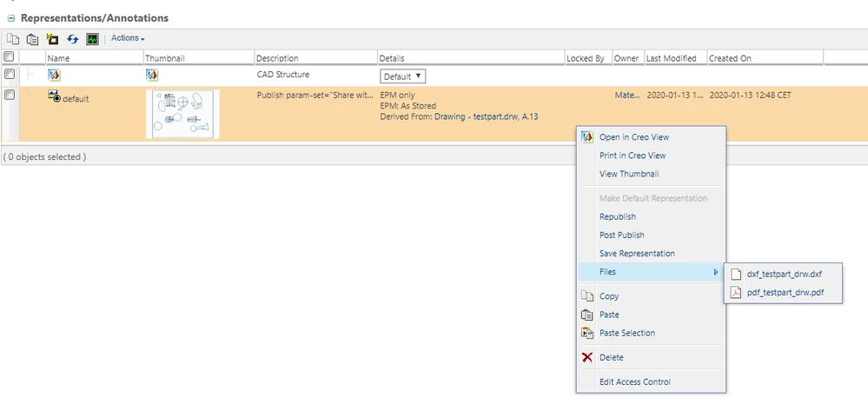Choose Delete from the context menu
868x411 pixels.
611,357
